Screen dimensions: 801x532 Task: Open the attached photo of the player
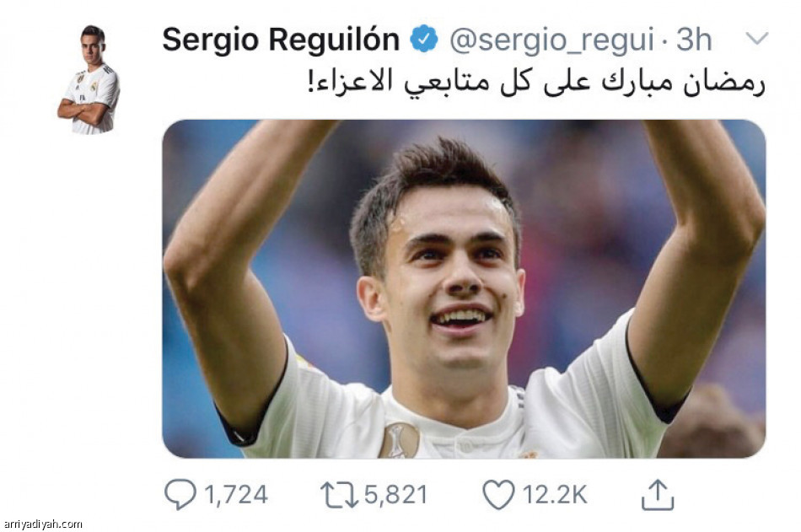click(x=464, y=288)
